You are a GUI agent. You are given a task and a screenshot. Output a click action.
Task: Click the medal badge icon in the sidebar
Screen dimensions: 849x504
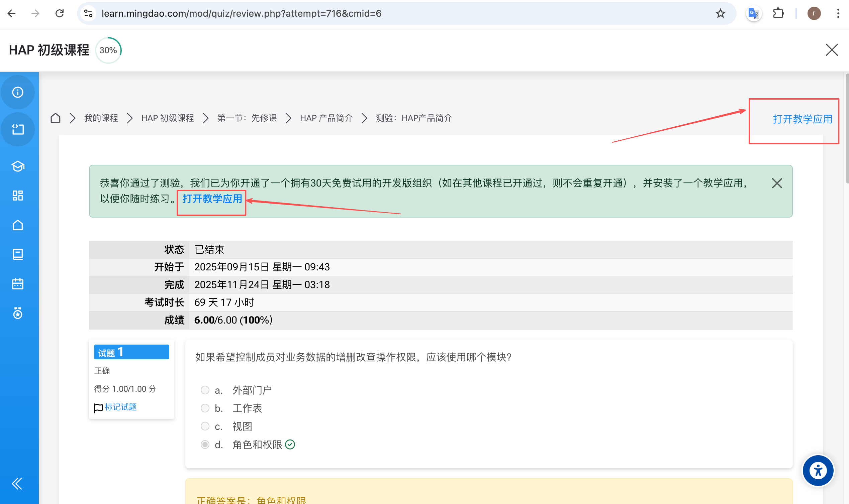[18, 313]
